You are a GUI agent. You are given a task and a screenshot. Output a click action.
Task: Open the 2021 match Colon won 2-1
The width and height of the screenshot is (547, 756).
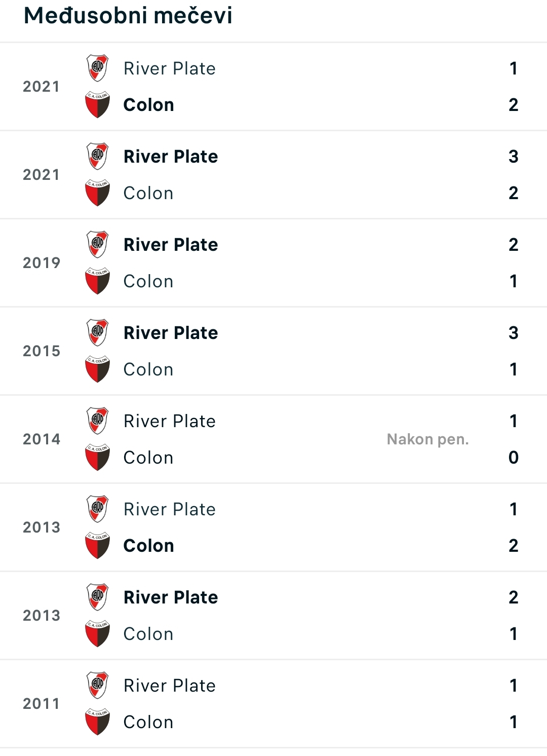coord(273,87)
